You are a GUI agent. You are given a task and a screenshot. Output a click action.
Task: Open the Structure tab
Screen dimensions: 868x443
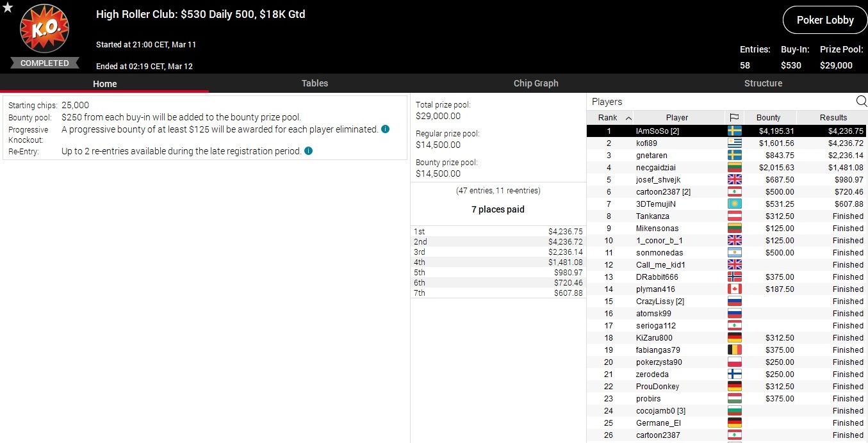coord(763,83)
